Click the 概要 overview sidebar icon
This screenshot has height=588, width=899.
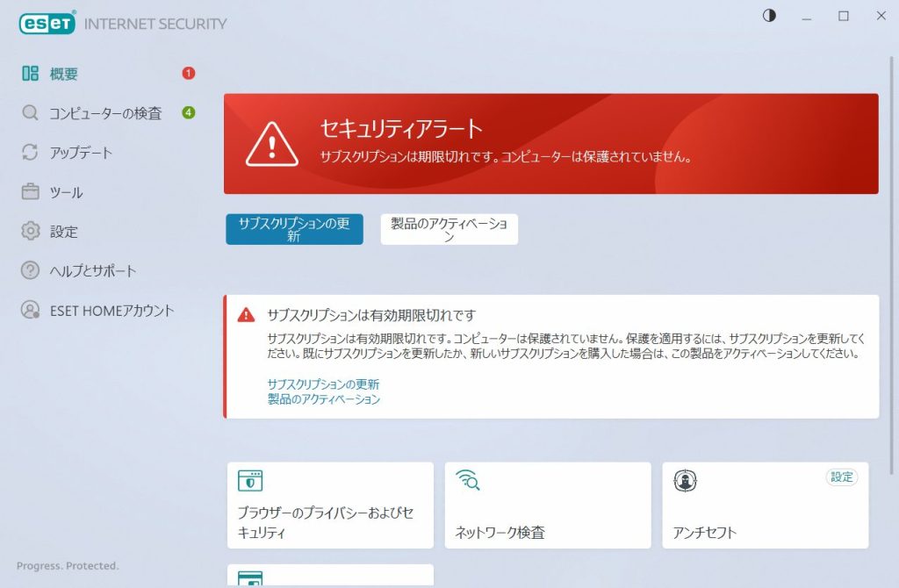click(30, 74)
